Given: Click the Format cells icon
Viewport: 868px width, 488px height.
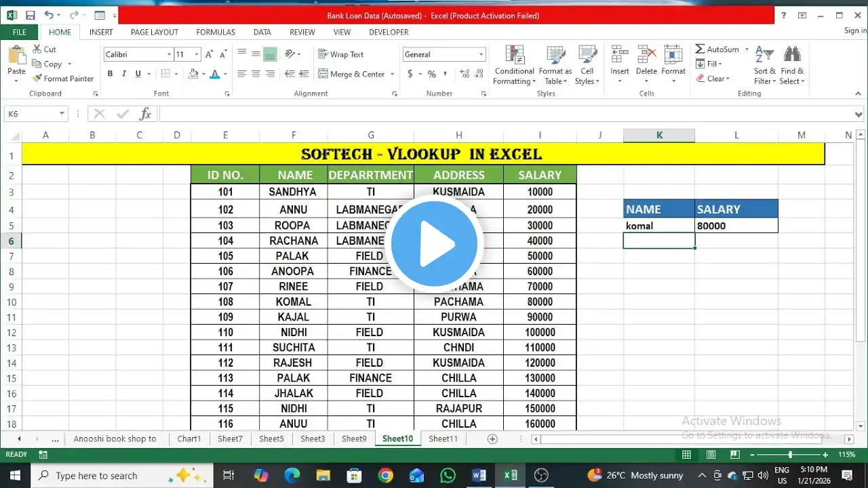Looking at the screenshot, I should (673, 56).
